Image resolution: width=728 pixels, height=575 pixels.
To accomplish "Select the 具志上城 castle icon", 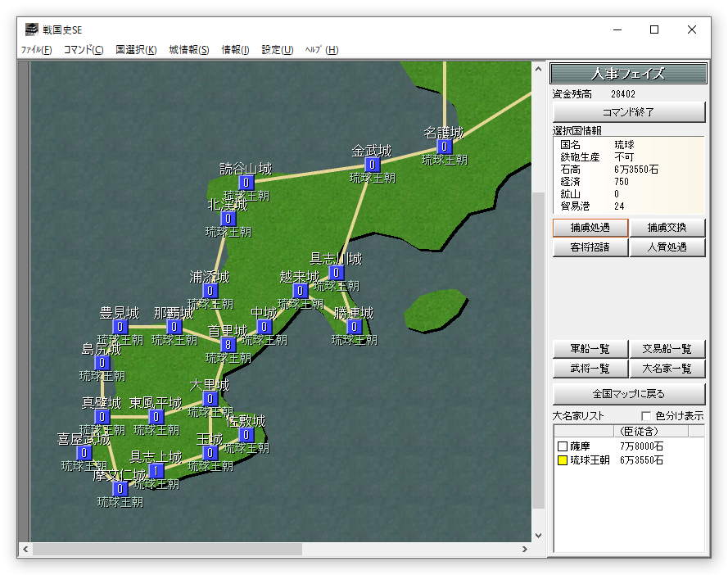I will tap(156, 471).
